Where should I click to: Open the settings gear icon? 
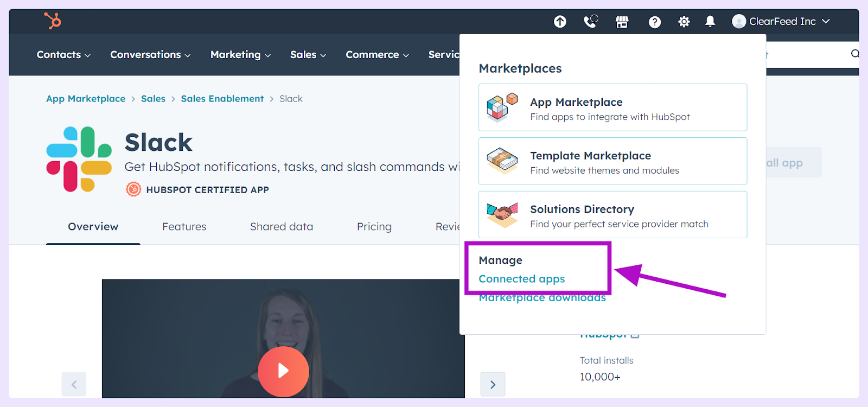coord(684,22)
